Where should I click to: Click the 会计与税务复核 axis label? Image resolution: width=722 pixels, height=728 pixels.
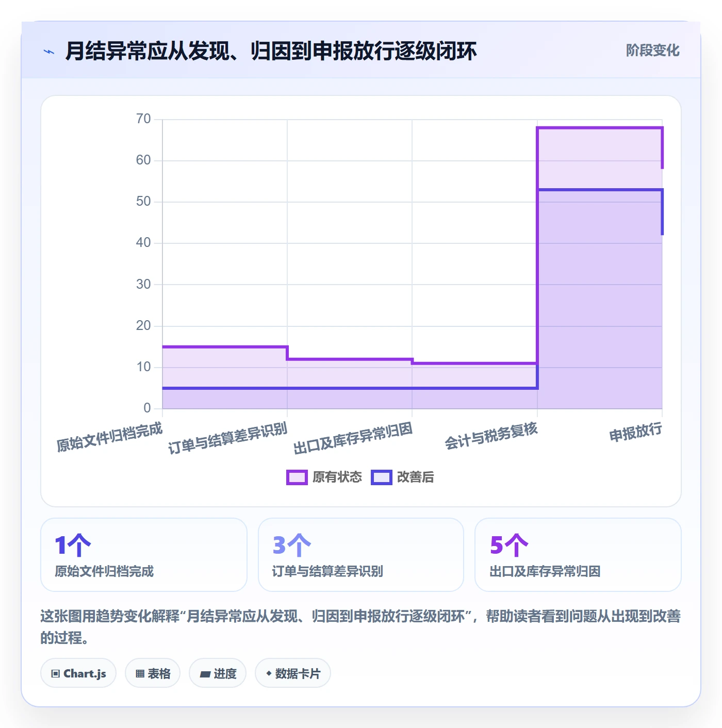tap(491, 436)
